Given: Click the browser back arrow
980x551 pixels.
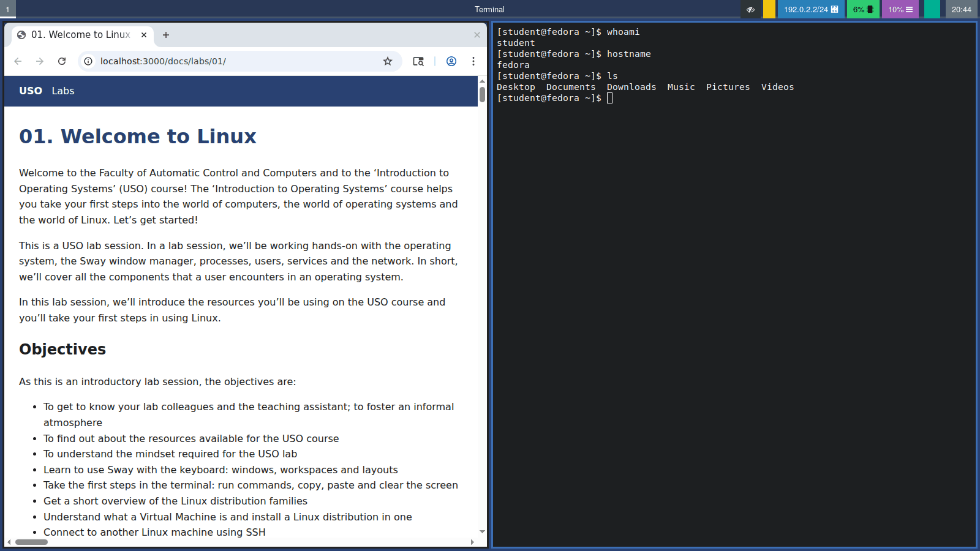Looking at the screenshot, I should tap(18, 61).
